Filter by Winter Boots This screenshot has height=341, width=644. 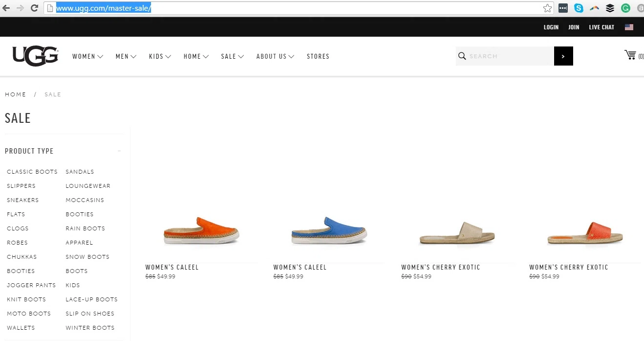[90, 328]
